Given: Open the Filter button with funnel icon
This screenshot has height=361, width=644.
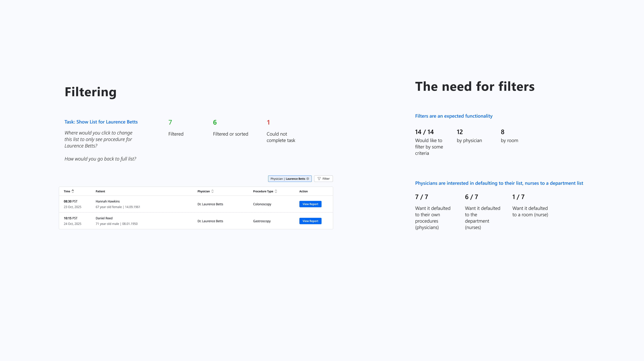Looking at the screenshot, I should [323, 179].
